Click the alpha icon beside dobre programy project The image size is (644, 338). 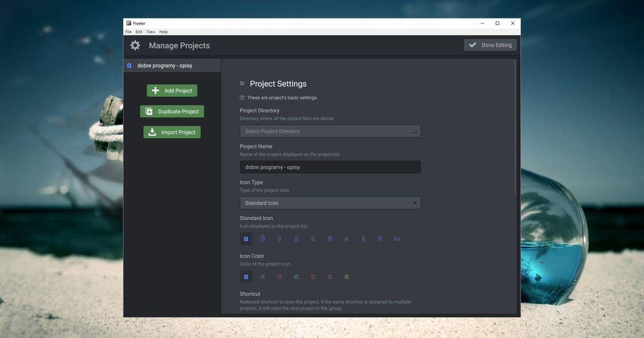click(x=129, y=65)
